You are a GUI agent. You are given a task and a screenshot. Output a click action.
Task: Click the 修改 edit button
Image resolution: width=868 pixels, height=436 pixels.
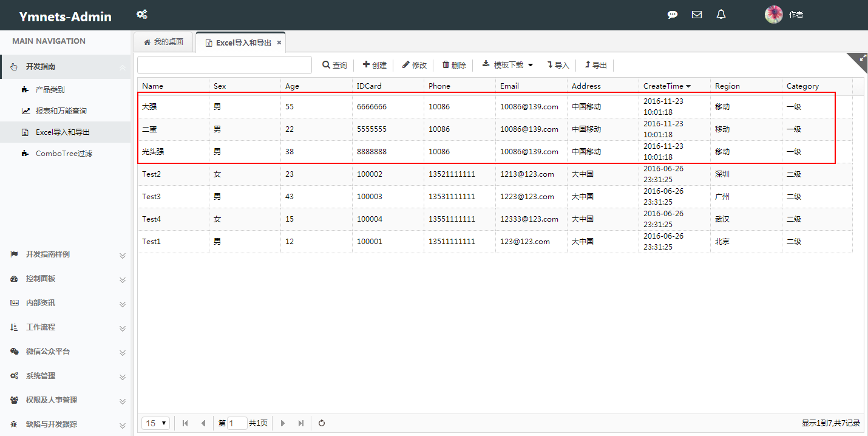(415, 65)
